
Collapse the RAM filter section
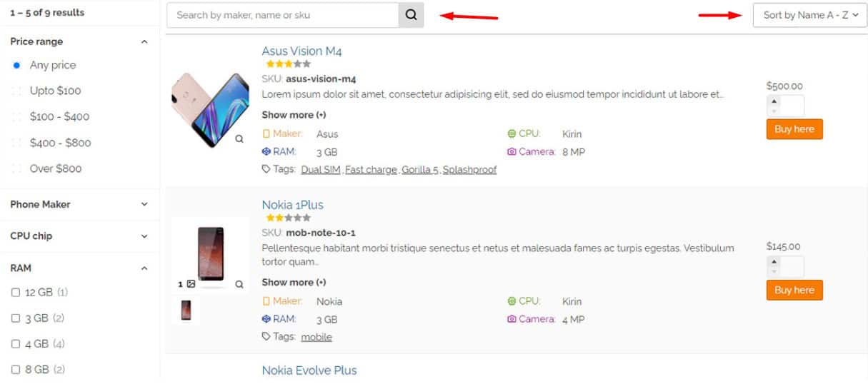(144, 268)
